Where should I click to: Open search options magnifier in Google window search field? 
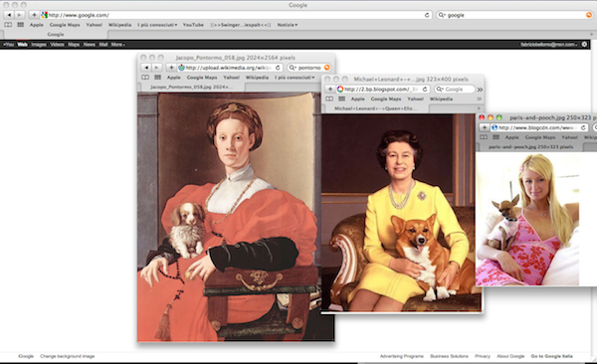[x=442, y=15]
